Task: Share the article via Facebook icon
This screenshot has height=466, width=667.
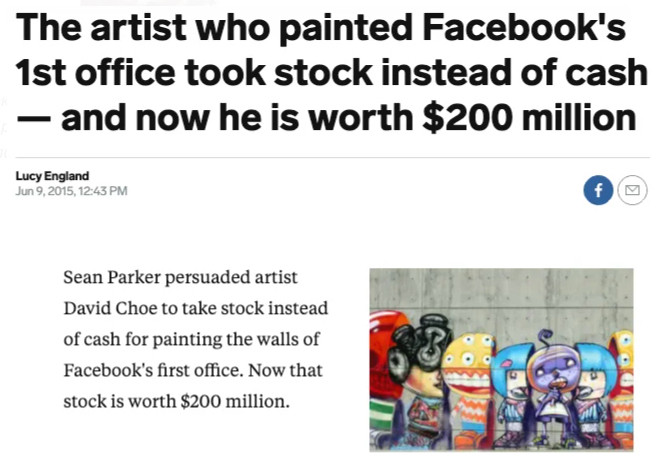Action: 598,190
